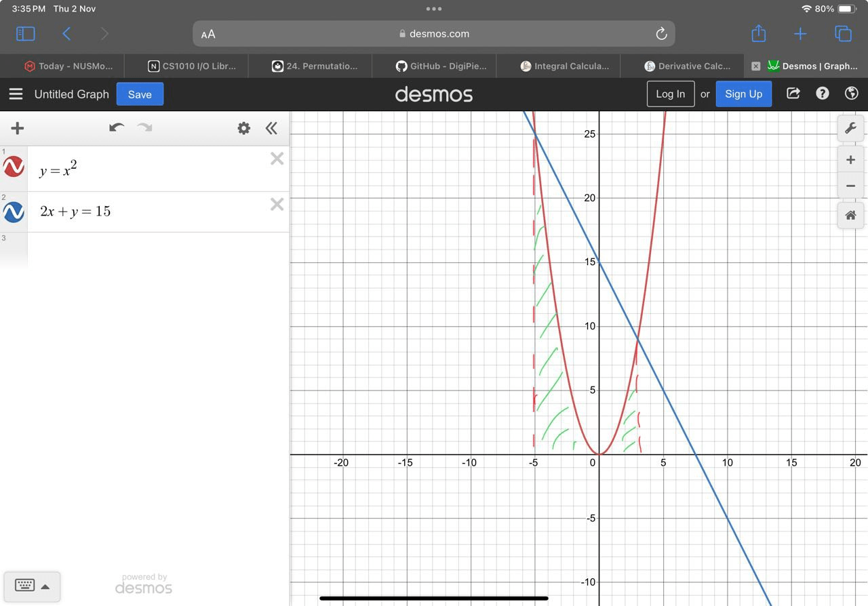
Task: Switch to the GitHub - DigiPie... tab
Action: 435,66
